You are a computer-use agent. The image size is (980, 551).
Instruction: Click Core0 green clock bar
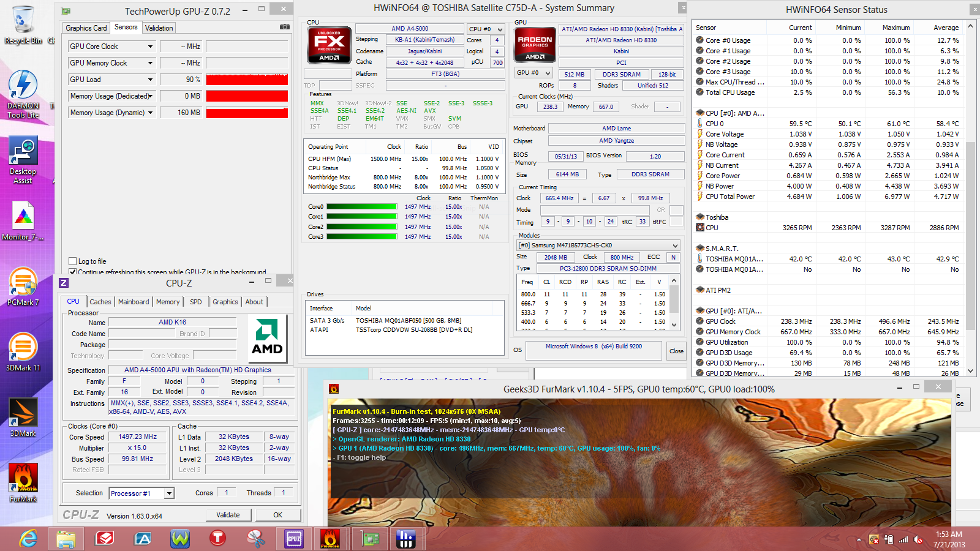pos(362,207)
